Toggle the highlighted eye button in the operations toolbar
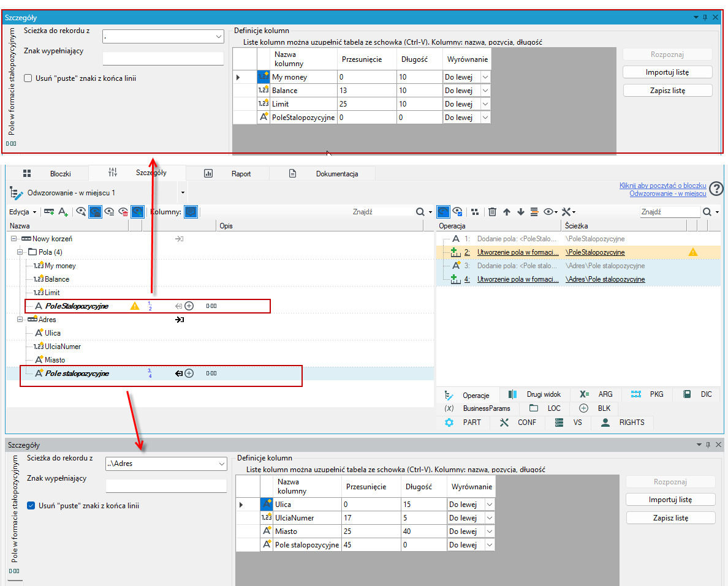 pyautogui.click(x=443, y=212)
